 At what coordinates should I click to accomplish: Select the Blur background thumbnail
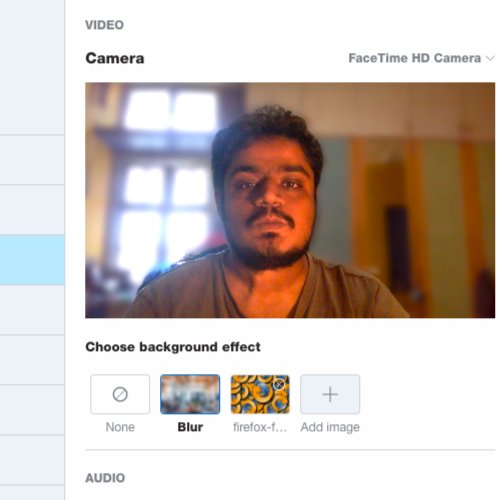[x=190, y=394]
